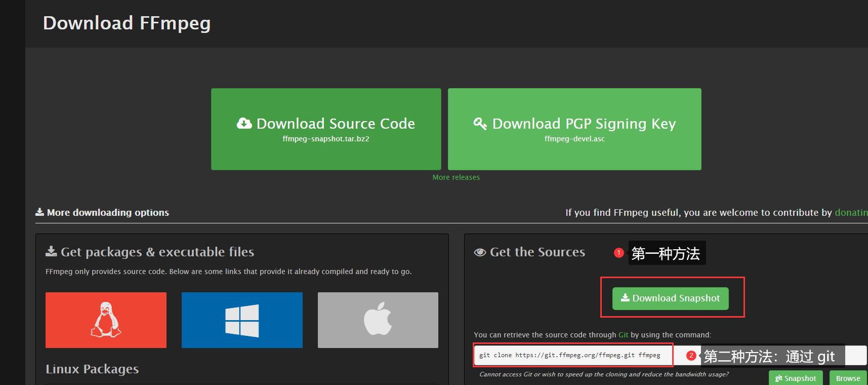
Task: Click the ffmpeg-devel.asc filename text
Action: pyautogui.click(x=574, y=139)
